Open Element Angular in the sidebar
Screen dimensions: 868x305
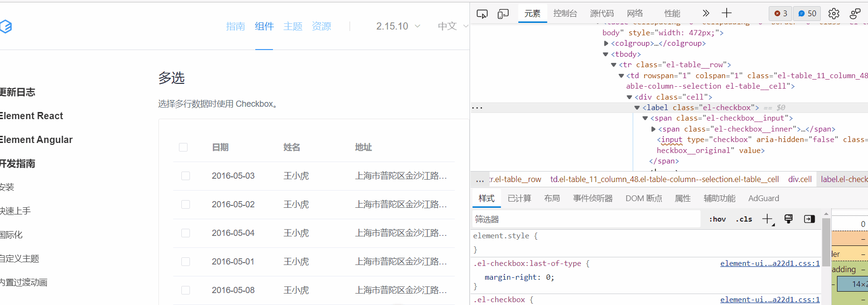pos(36,140)
